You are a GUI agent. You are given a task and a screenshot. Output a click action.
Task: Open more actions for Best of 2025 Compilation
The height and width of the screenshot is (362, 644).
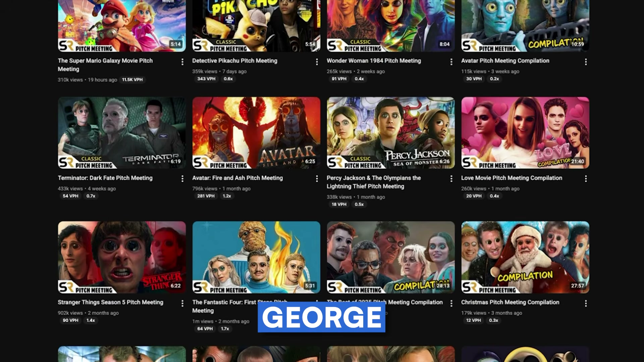451,303
